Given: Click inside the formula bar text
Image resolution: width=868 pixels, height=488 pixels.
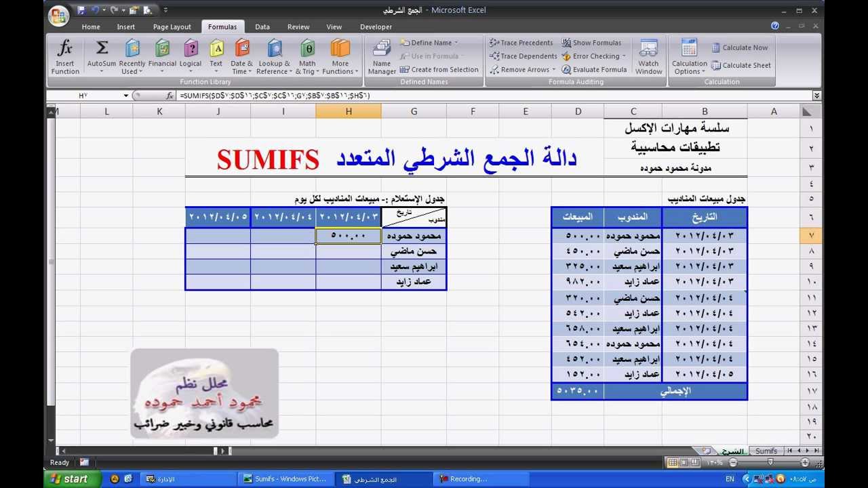Looking at the screenshot, I should click(275, 96).
